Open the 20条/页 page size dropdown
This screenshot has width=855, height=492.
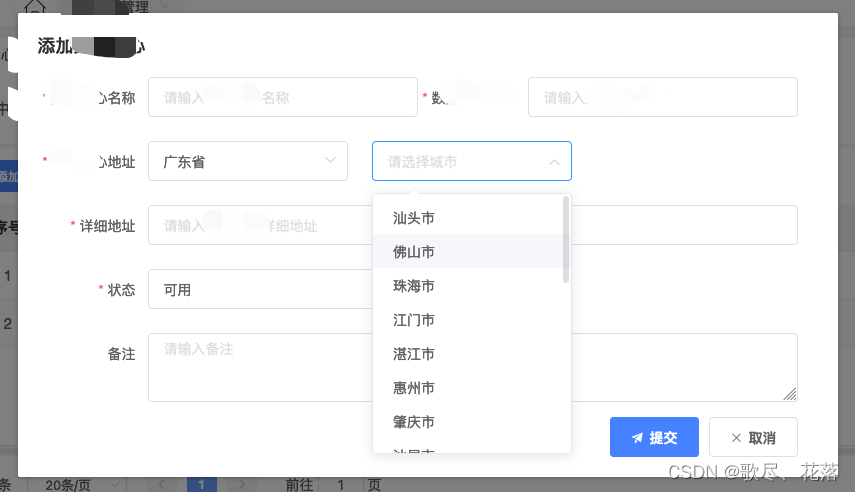(76, 484)
